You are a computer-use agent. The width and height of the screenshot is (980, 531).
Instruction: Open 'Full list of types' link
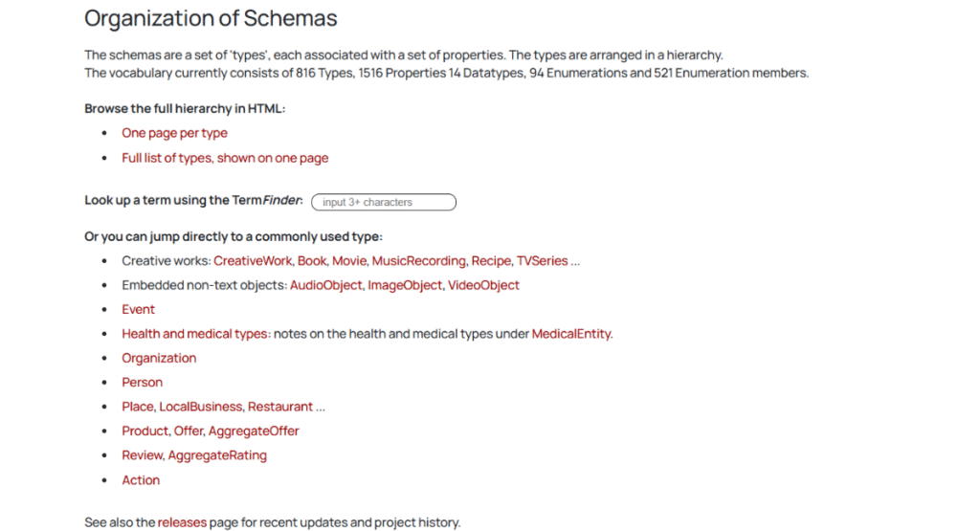pos(225,158)
